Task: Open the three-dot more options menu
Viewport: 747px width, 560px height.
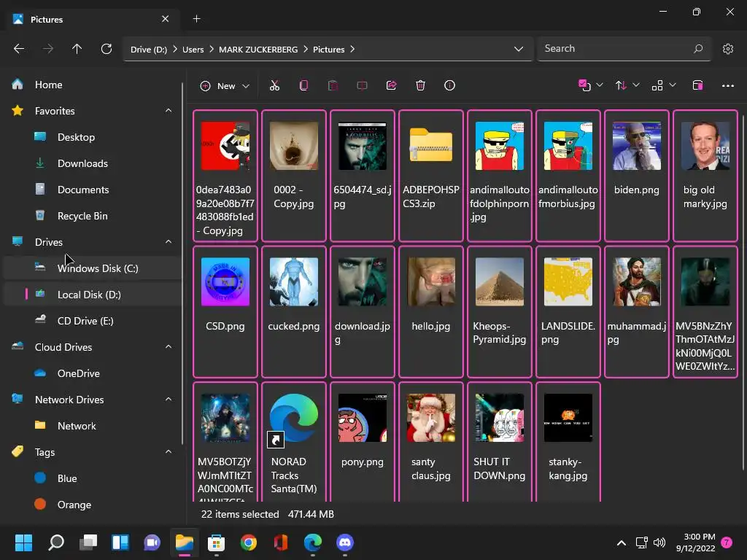Action: [x=727, y=86]
